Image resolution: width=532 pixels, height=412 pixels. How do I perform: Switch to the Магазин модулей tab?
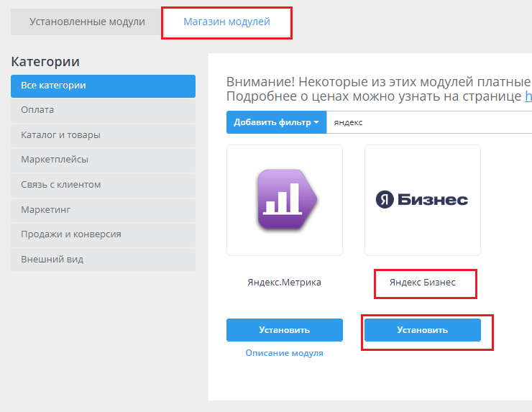coord(226,22)
